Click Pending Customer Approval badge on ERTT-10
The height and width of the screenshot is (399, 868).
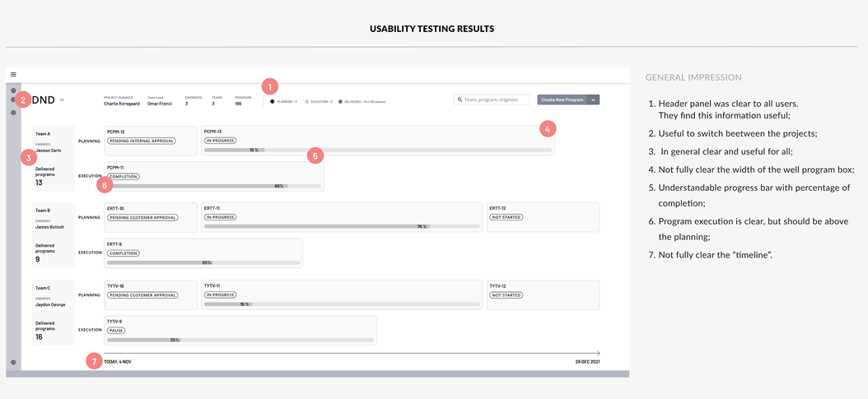(142, 217)
